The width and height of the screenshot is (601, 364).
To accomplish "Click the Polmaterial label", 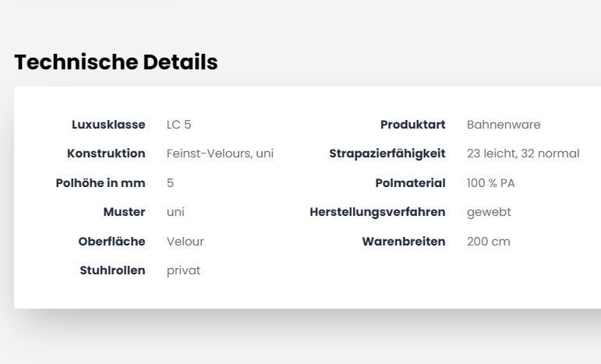I will click(410, 183).
